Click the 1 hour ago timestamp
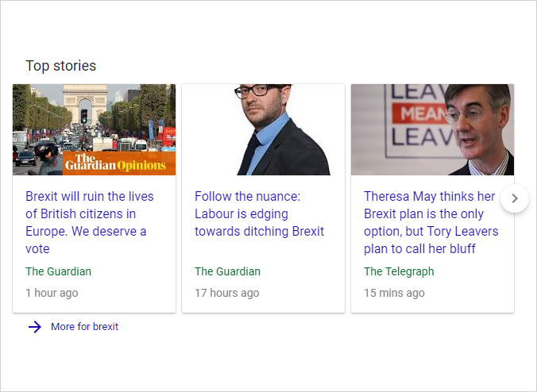The image size is (537, 392). (52, 293)
